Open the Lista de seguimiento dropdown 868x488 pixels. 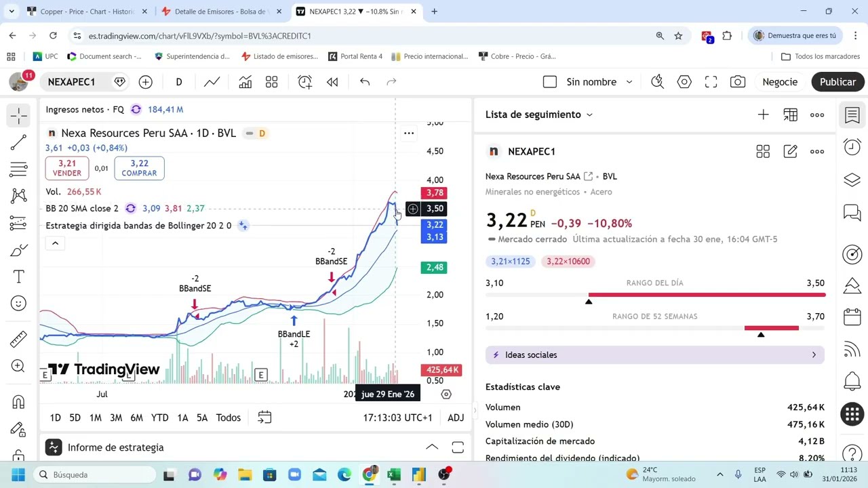[538, 115]
